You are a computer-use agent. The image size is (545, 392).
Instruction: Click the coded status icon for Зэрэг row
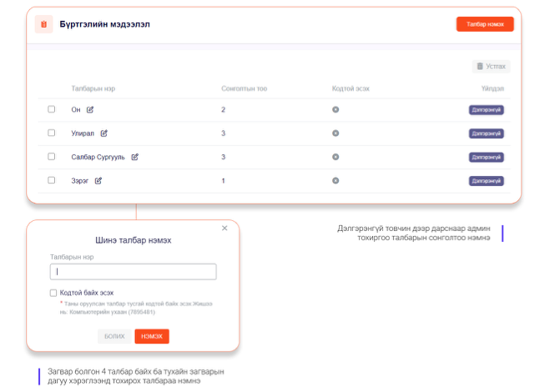click(x=336, y=180)
